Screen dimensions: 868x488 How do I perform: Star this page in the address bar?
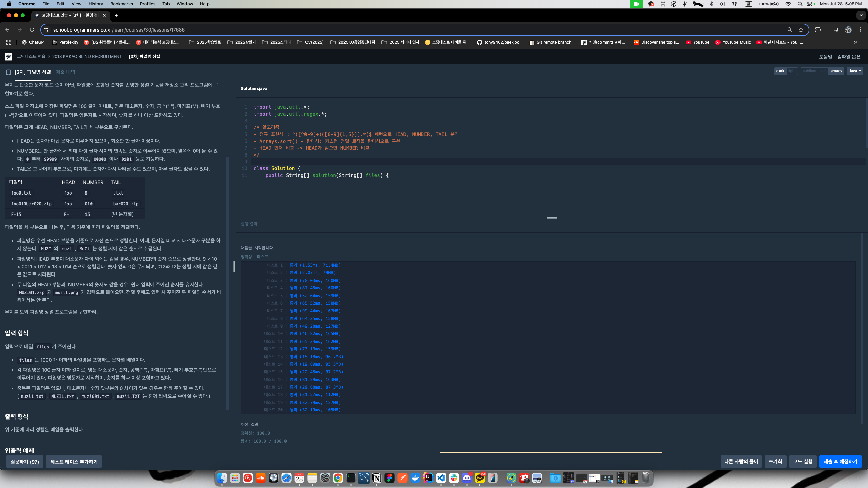(x=801, y=30)
